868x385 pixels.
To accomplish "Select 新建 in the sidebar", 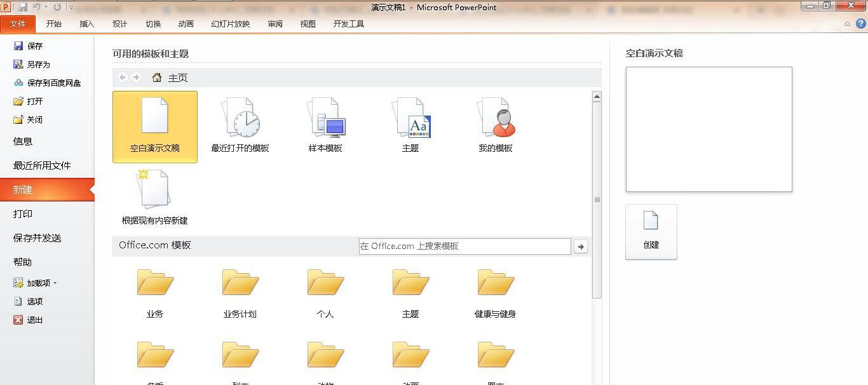I will [x=47, y=190].
